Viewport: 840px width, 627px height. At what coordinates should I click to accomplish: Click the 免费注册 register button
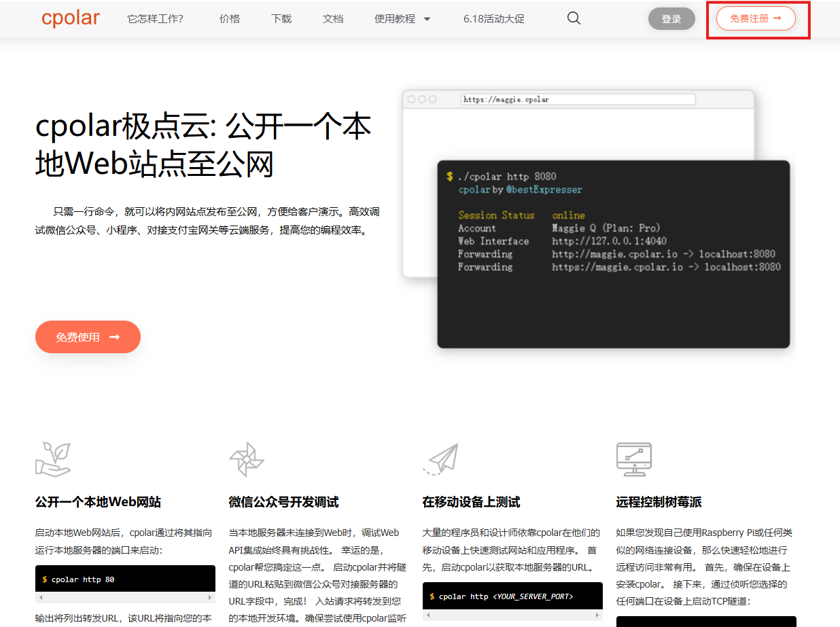coord(756,19)
